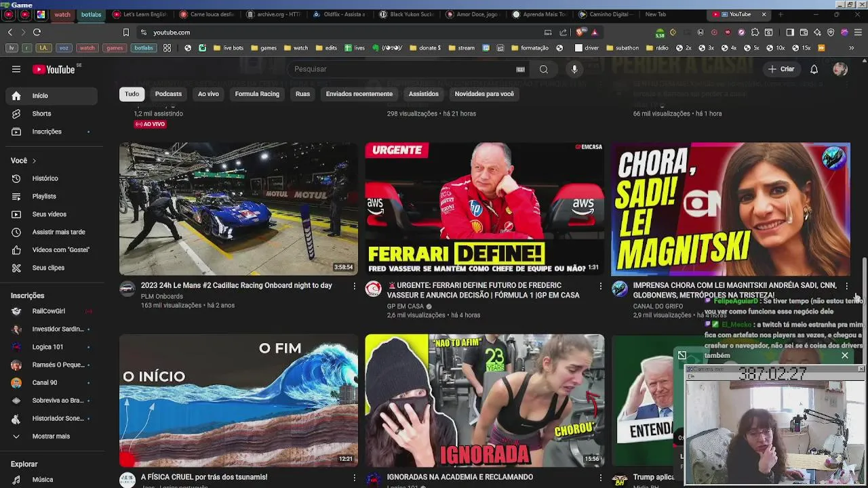Toggle the browser sidebar panel icon
Screen dimensions: 868x488
click(790, 32)
